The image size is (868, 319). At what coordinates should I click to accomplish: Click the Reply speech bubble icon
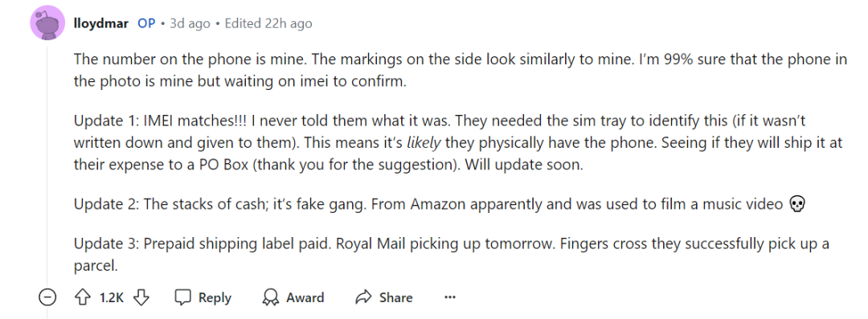[x=182, y=297]
